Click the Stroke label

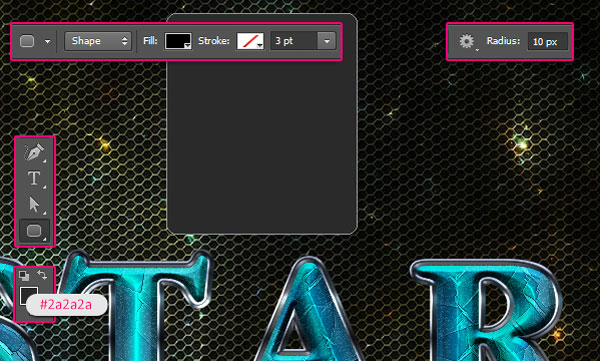[x=214, y=41]
